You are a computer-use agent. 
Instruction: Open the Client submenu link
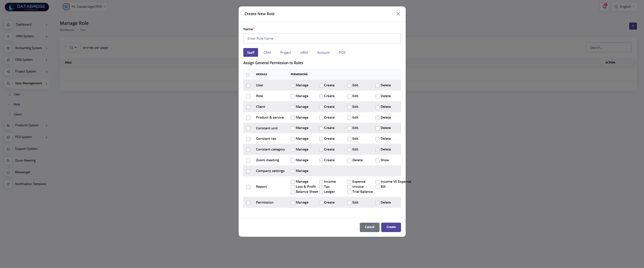point(18,115)
